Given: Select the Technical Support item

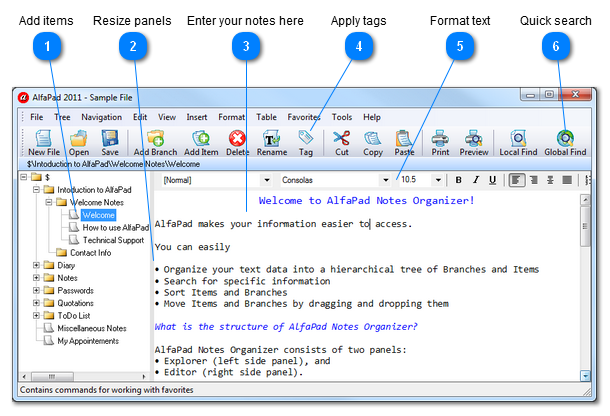Looking at the screenshot, I should (x=113, y=240).
